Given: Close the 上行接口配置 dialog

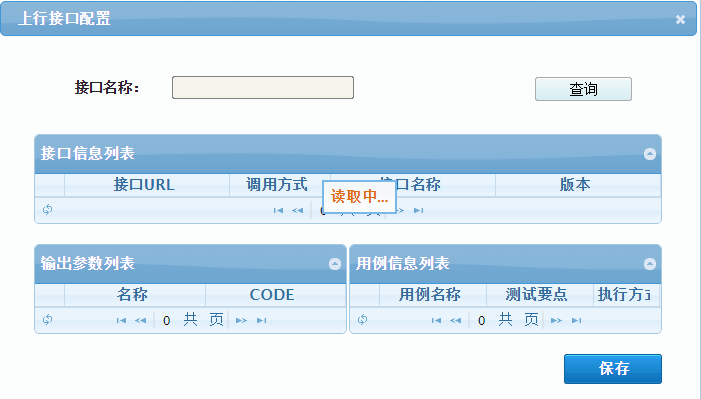Looking at the screenshot, I should pos(680,19).
